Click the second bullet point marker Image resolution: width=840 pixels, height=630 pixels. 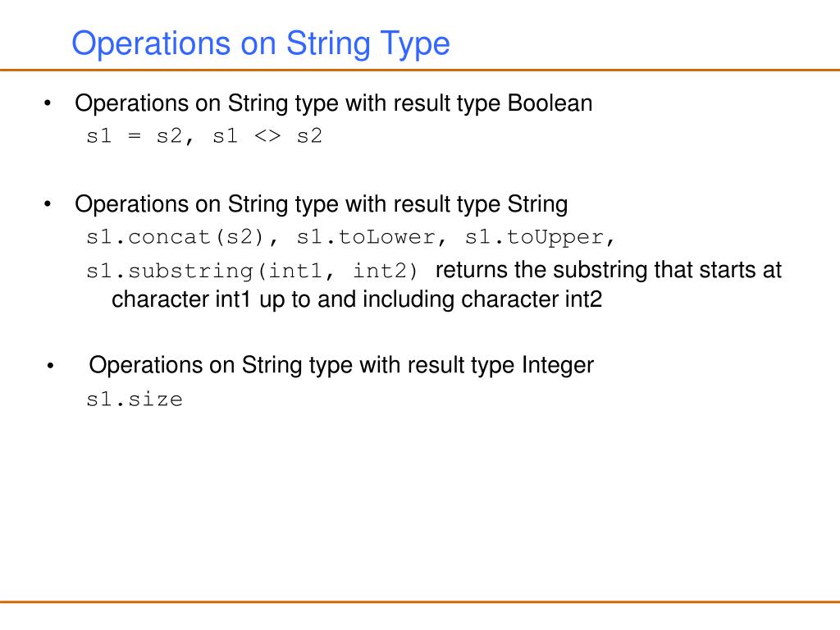[48, 204]
